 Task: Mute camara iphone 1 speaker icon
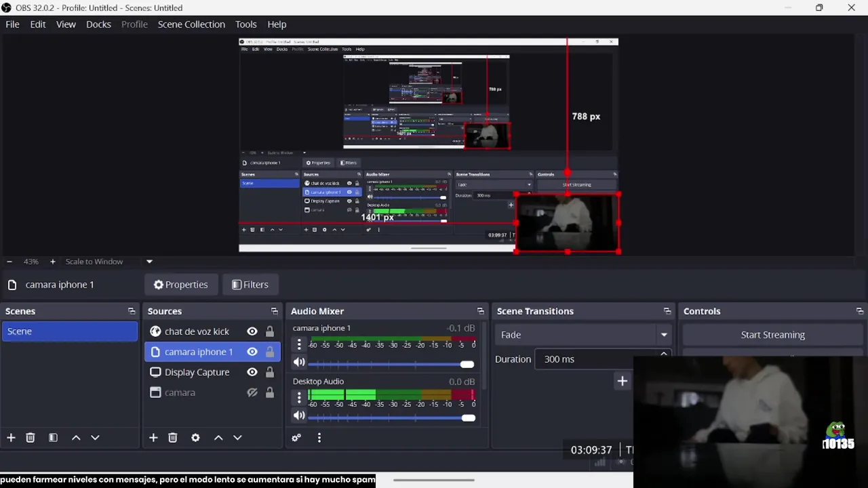(299, 362)
